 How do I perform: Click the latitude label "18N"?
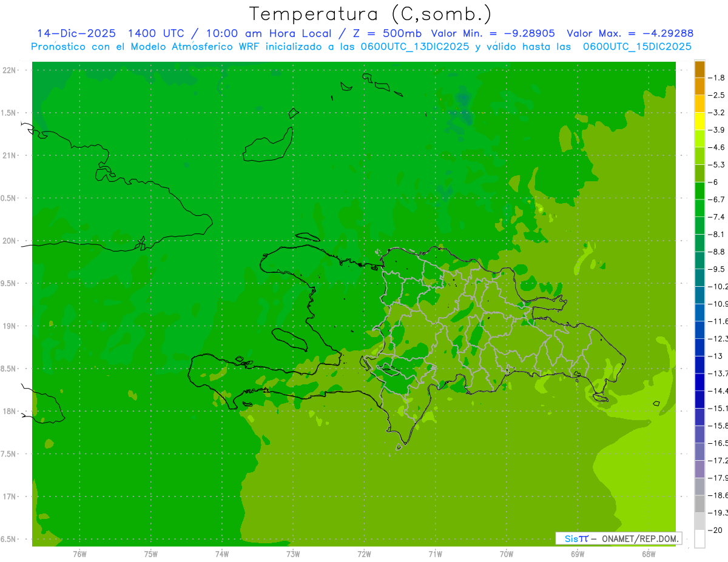10,412
